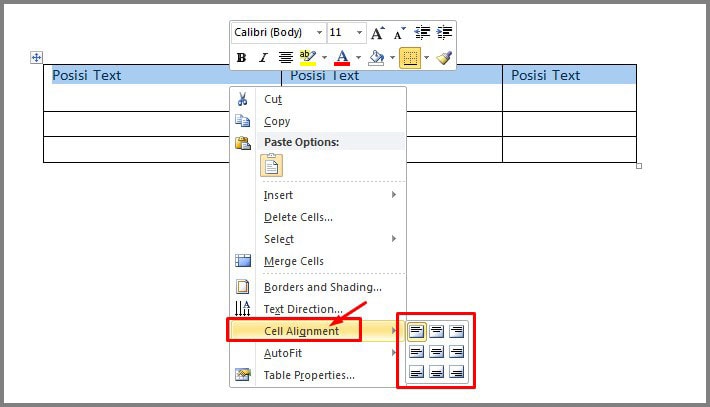Click the Paste Options clipboard icon

point(272,165)
